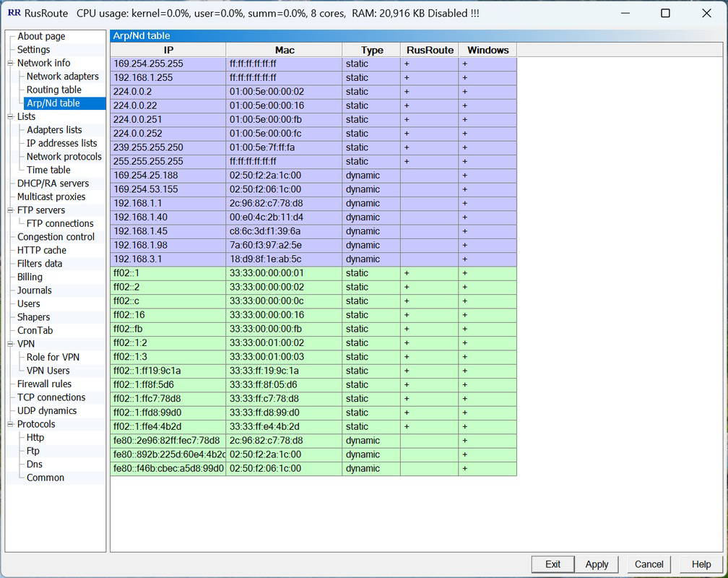The width and height of the screenshot is (728, 578).
Task: Open Role for VPN
Action: tap(53, 358)
